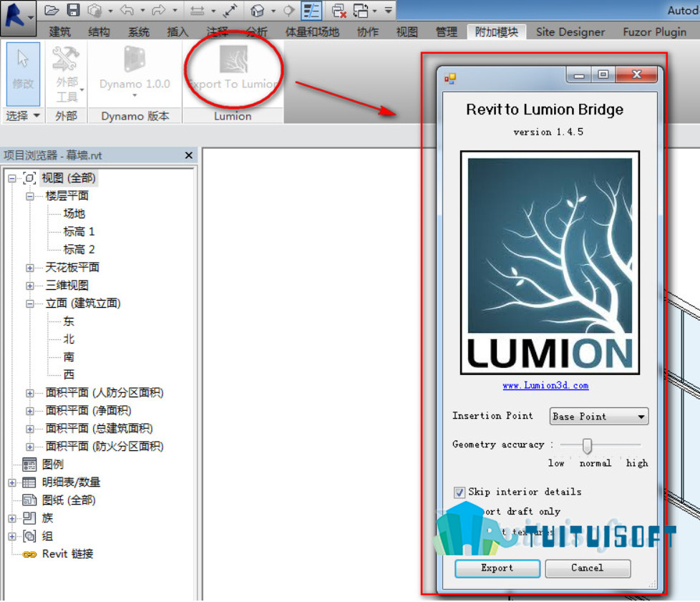Screen dimensions: 700x602
Task: Select the 东 elevation view
Action: pos(69,321)
